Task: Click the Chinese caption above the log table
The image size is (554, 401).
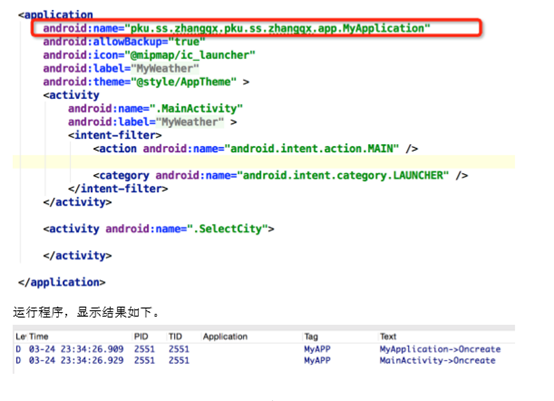Action: click(86, 312)
